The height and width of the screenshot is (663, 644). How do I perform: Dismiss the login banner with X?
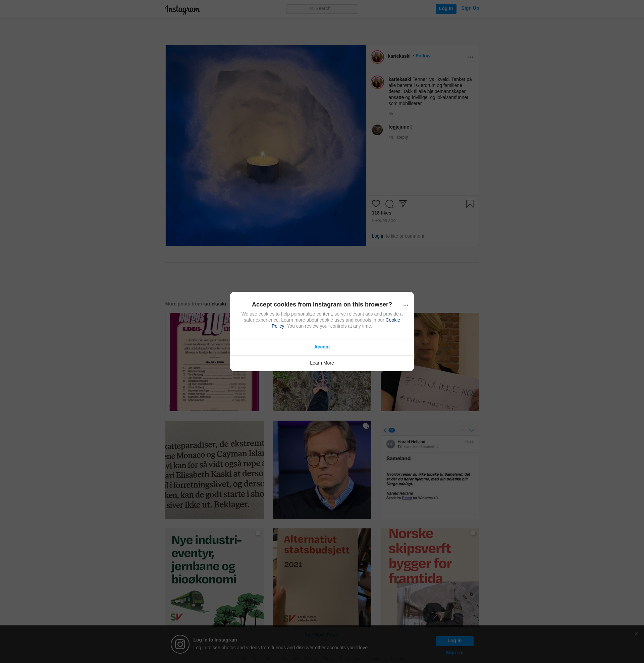point(636,633)
